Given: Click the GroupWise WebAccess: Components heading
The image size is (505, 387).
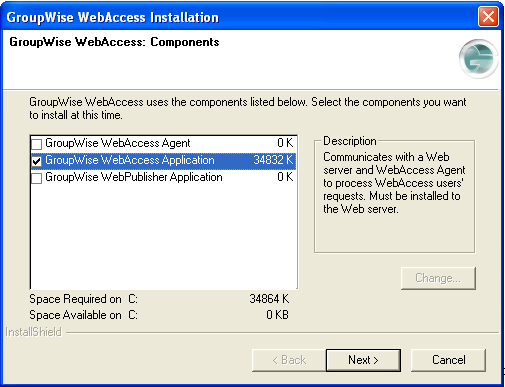Looking at the screenshot, I should point(114,42).
